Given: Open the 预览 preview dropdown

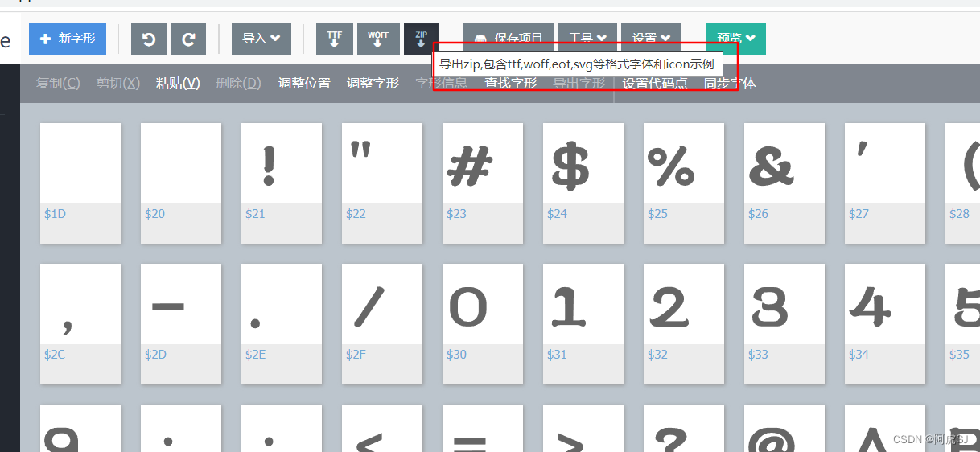Looking at the screenshot, I should click(736, 39).
